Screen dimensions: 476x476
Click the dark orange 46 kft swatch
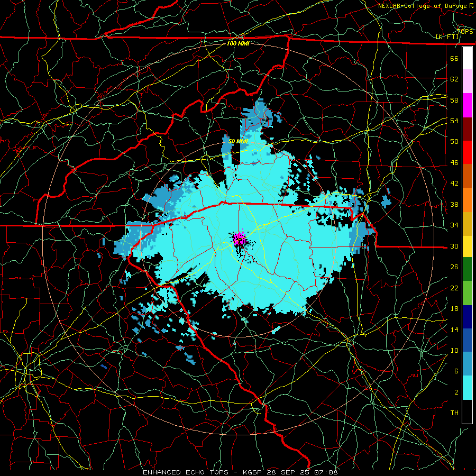tap(467, 176)
